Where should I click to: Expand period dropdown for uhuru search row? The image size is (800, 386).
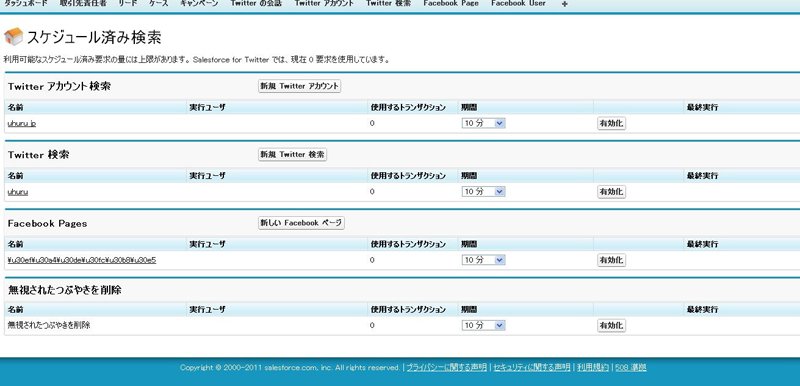483,192
